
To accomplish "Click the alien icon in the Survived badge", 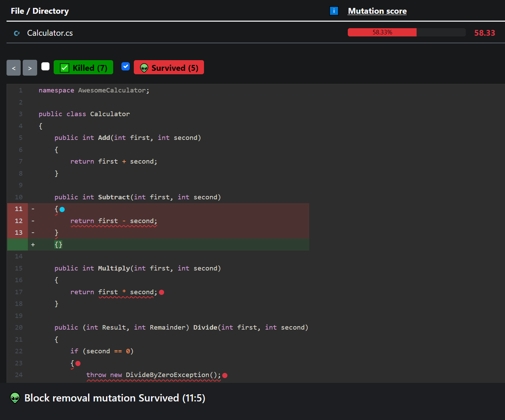I will 144,68.
